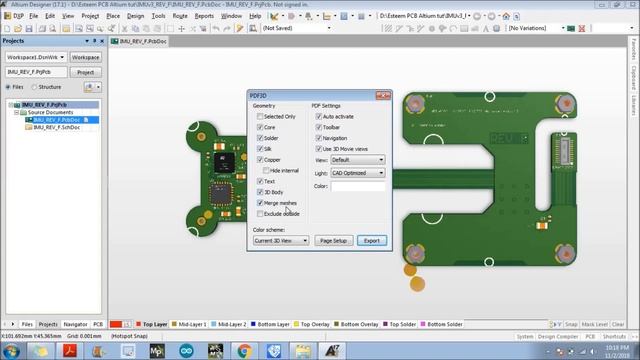Click the Clear button in status strip
The width and height of the screenshot is (640, 360).
(x=618, y=324)
